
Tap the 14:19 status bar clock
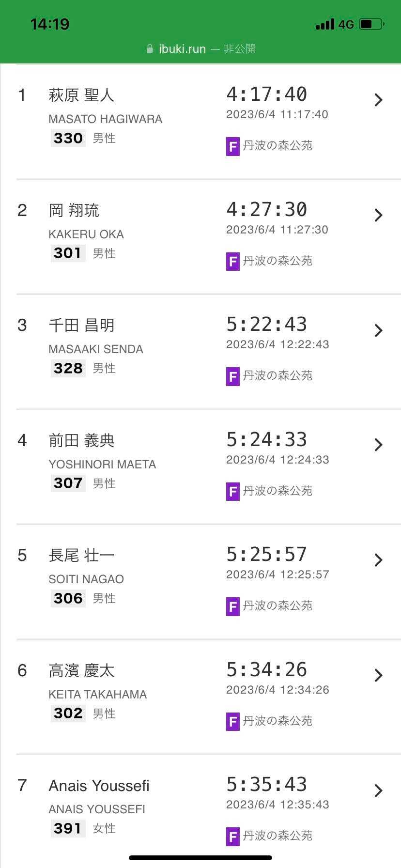[x=50, y=24]
